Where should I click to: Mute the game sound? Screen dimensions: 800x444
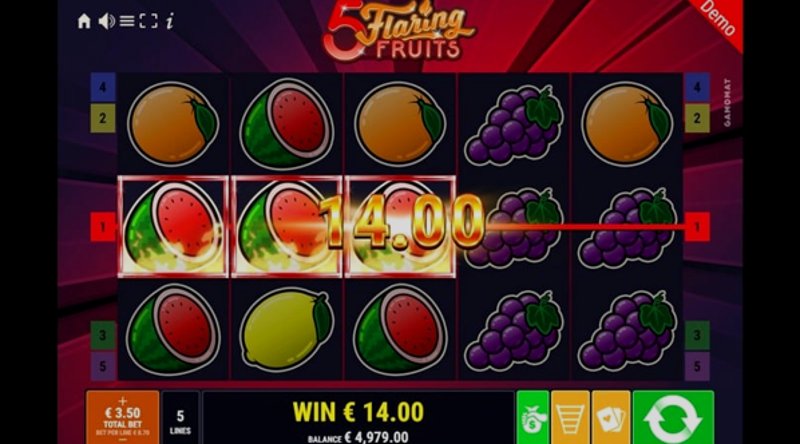(x=106, y=21)
